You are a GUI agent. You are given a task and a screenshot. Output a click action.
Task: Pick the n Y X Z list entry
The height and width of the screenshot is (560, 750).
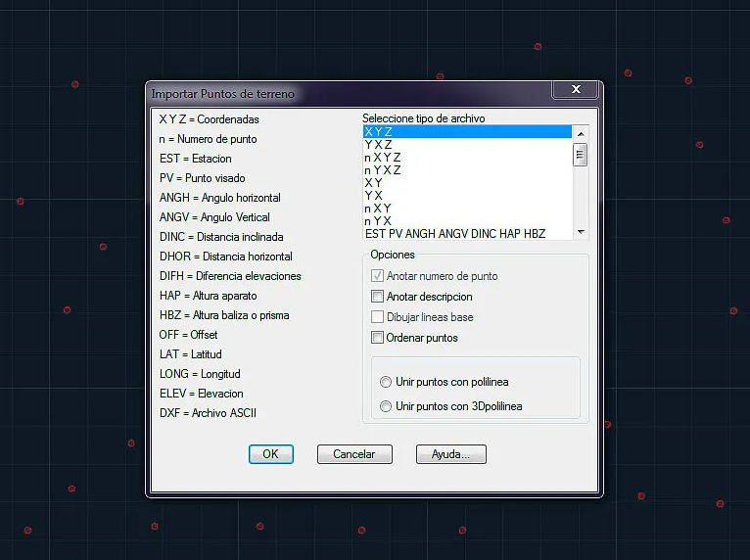click(x=467, y=169)
